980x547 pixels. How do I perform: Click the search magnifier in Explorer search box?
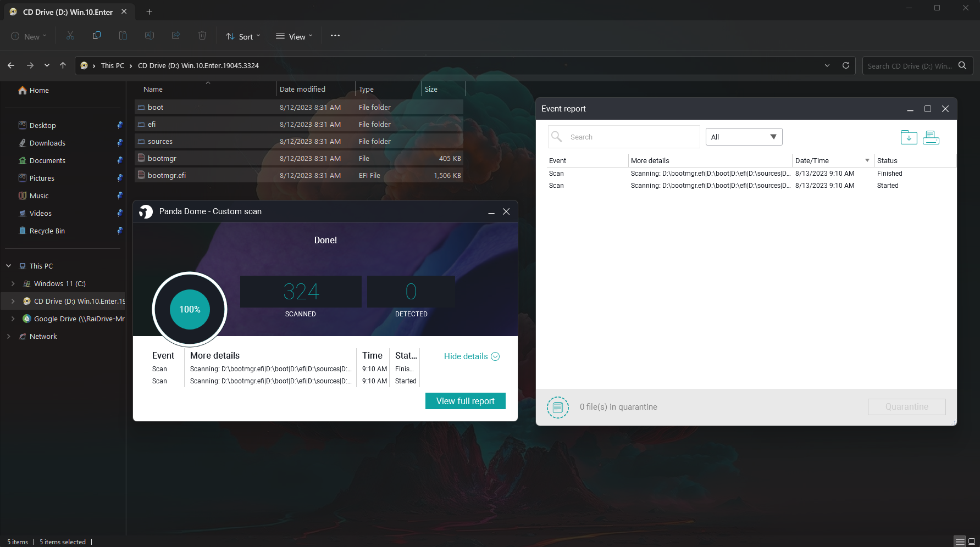tap(962, 65)
